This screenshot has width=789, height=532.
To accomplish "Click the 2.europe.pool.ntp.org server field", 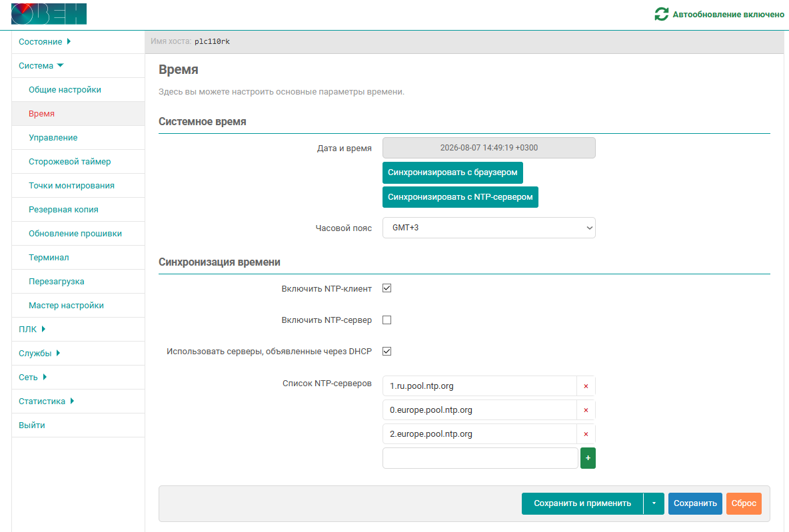I will tap(480, 434).
